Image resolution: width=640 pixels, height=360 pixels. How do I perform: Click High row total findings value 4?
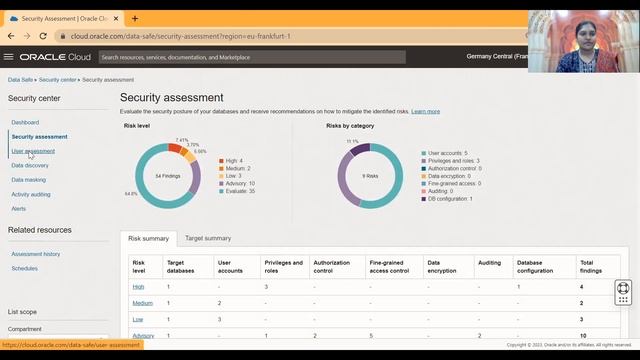(582, 287)
